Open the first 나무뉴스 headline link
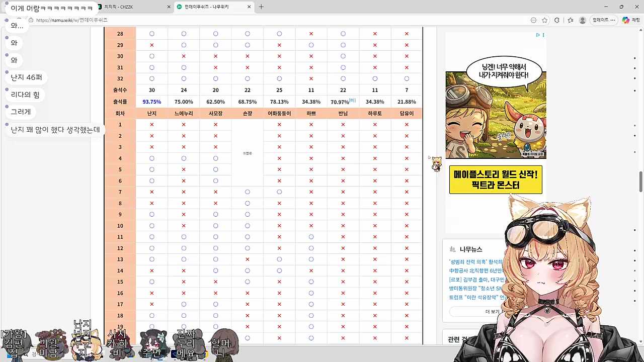 click(x=475, y=262)
